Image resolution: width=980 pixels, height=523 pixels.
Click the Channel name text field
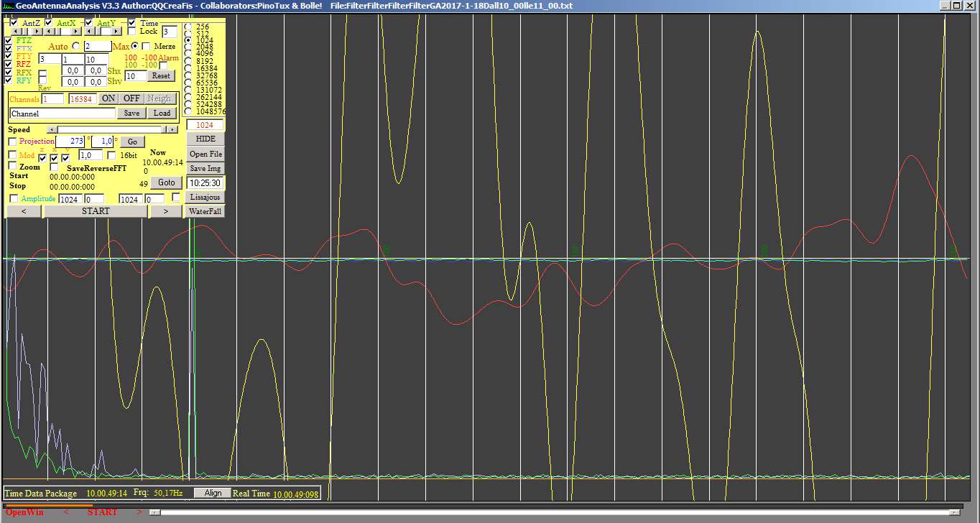click(63, 114)
